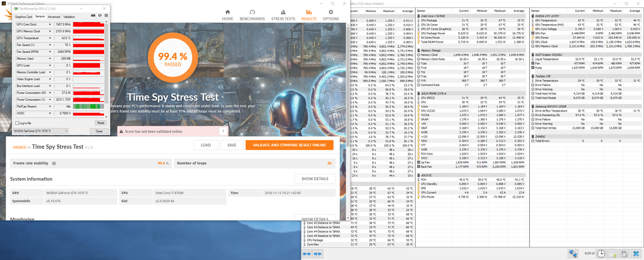644x260 pixels.
Task: Click the SAVE button in 3DMark
Action: tap(231, 145)
